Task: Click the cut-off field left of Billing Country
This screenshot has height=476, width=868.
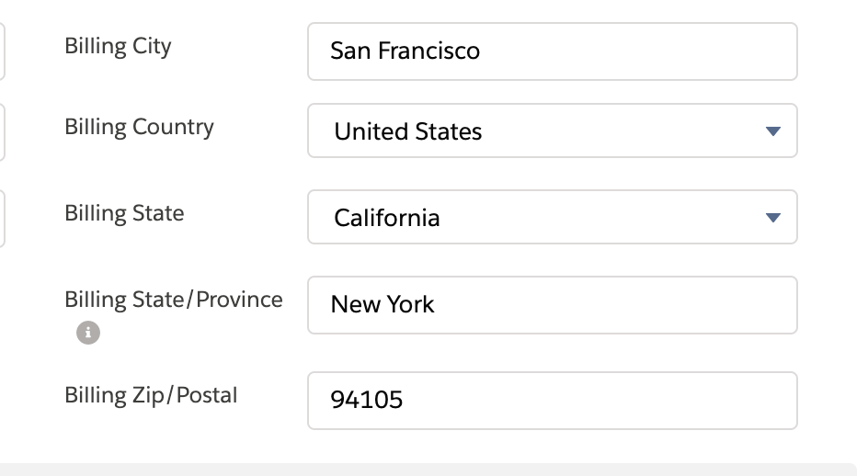Action: [3, 131]
